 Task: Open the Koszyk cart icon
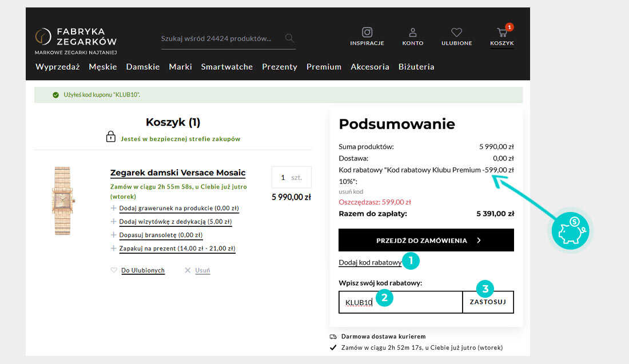(x=502, y=32)
